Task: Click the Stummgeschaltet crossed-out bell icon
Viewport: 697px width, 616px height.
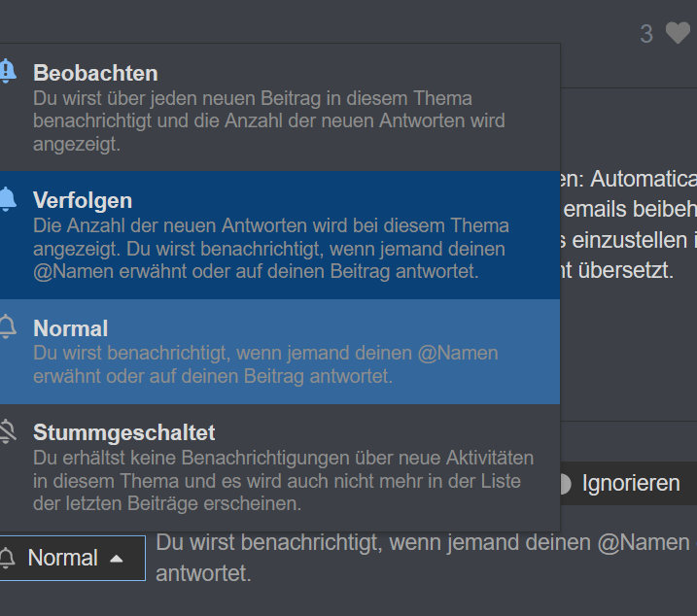Action: click(x=7, y=432)
